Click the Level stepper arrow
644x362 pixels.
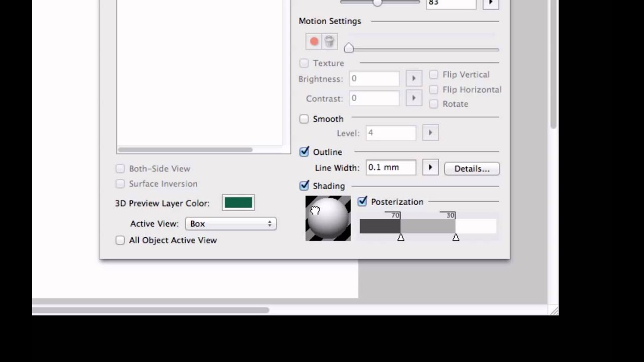point(430,132)
